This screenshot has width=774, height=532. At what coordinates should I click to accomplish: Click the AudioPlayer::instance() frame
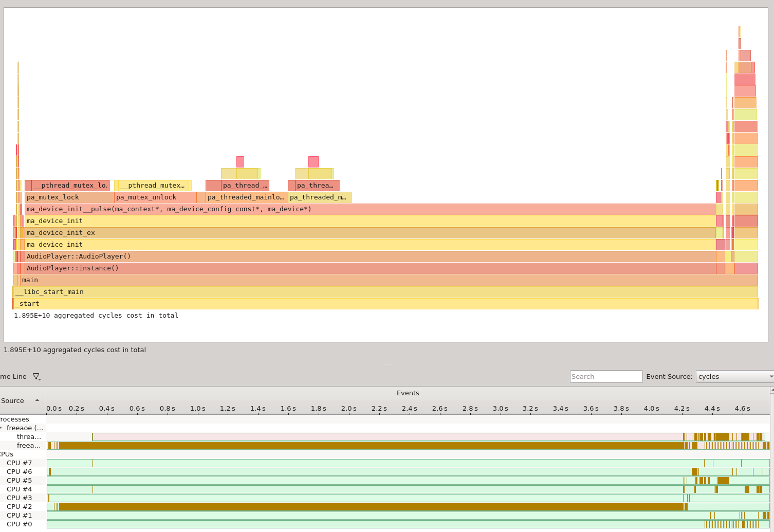(x=206, y=268)
